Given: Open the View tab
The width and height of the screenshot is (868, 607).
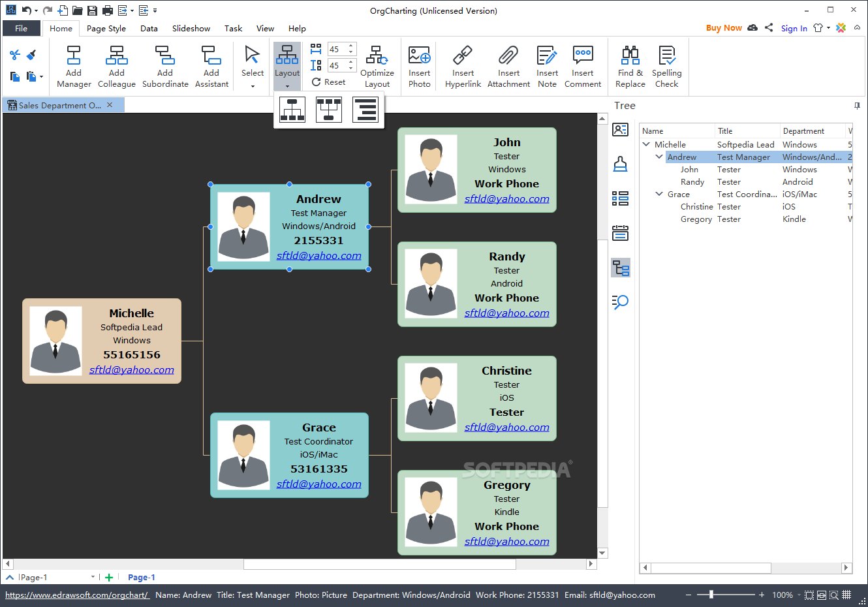Looking at the screenshot, I should point(265,28).
